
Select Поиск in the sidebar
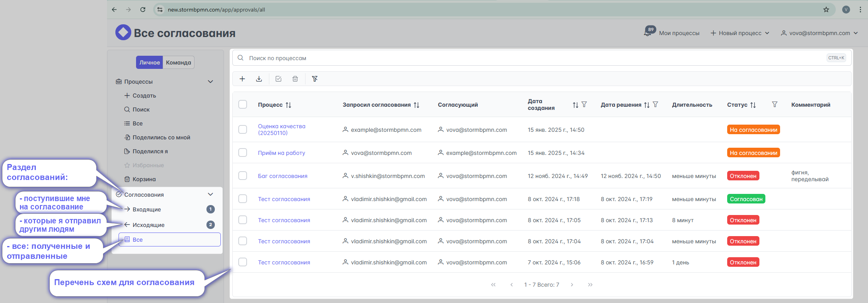coord(137,109)
